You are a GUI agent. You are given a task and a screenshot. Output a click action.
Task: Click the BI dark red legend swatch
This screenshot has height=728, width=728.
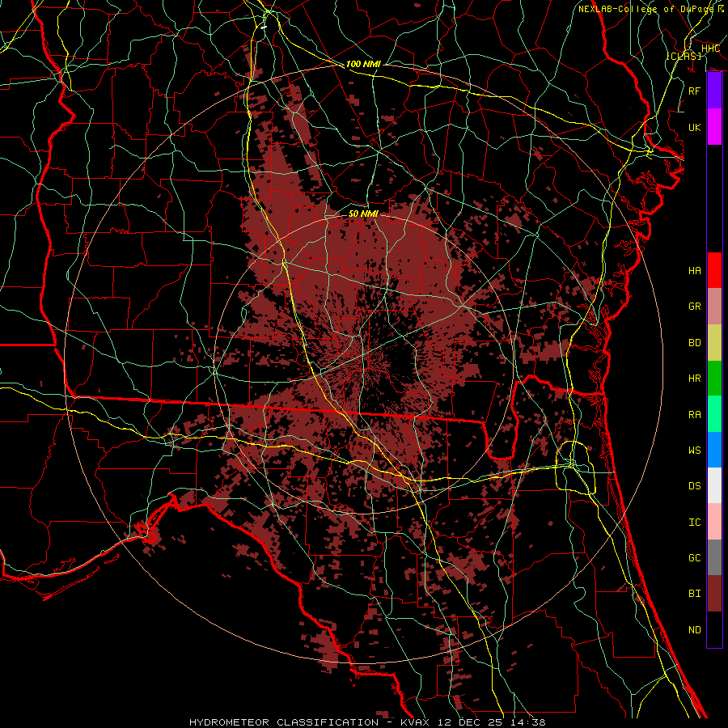714,594
